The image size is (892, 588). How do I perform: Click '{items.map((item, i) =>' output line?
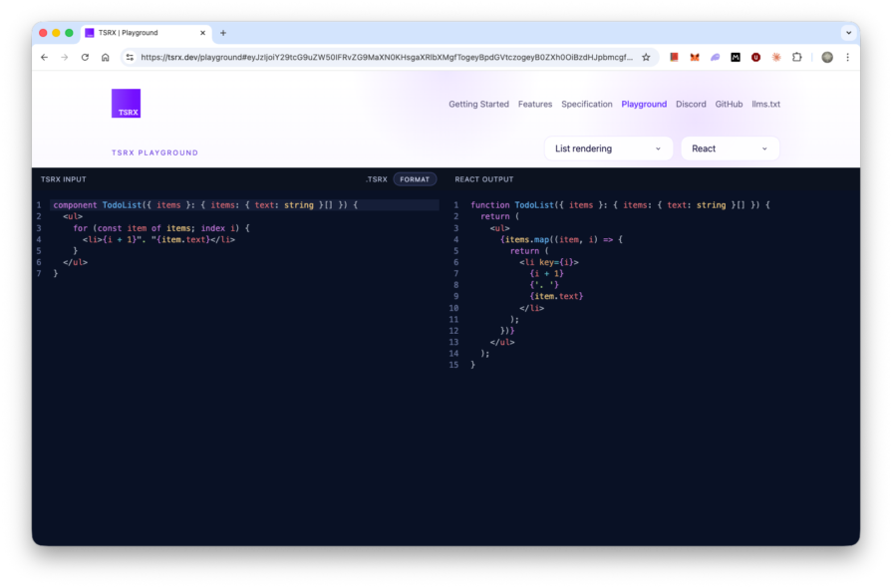pos(561,239)
